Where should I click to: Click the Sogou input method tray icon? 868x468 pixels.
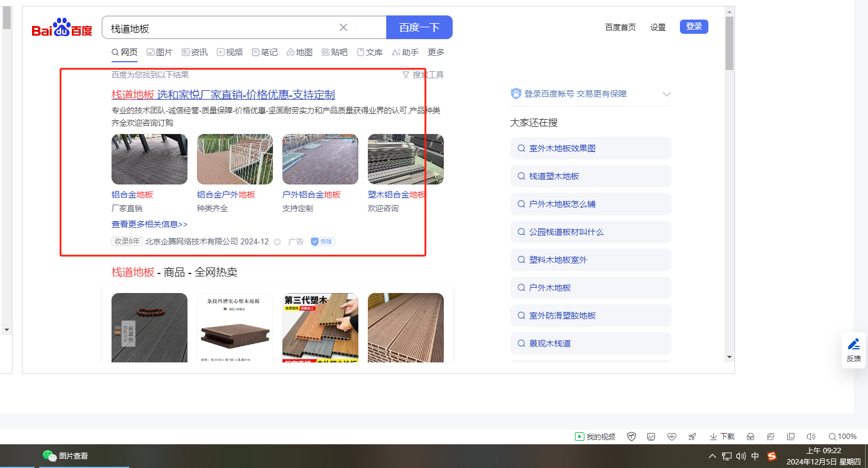tap(772, 456)
